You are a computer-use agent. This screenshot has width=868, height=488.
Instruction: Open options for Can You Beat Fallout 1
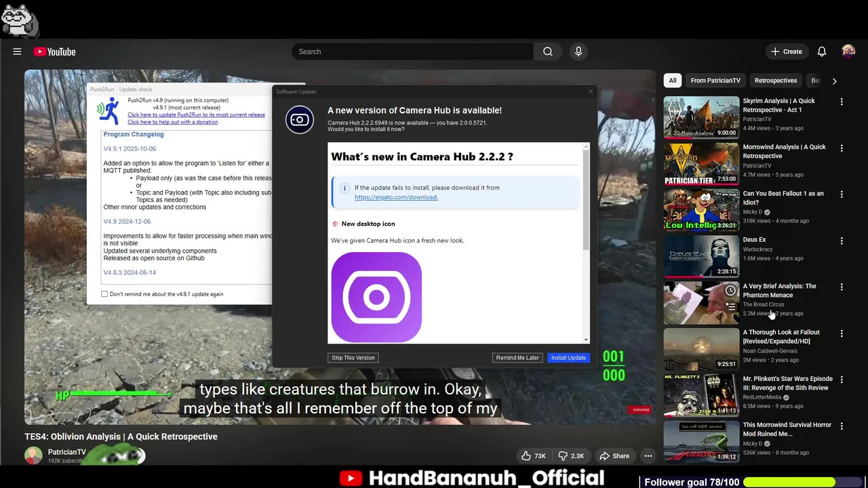pyautogui.click(x=842, y=195)
